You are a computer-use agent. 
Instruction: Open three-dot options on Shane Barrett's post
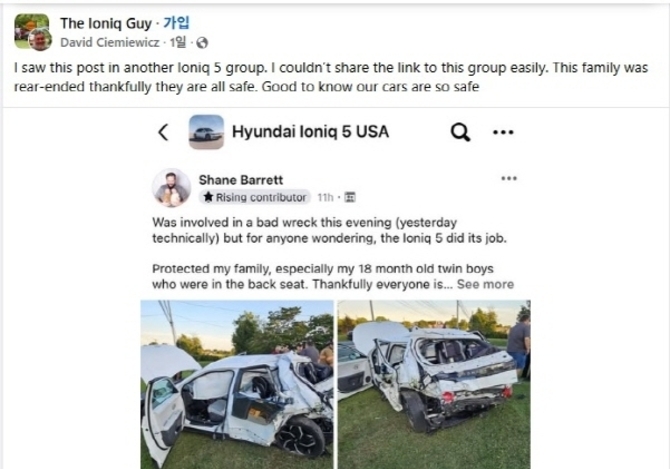point(509,178)
